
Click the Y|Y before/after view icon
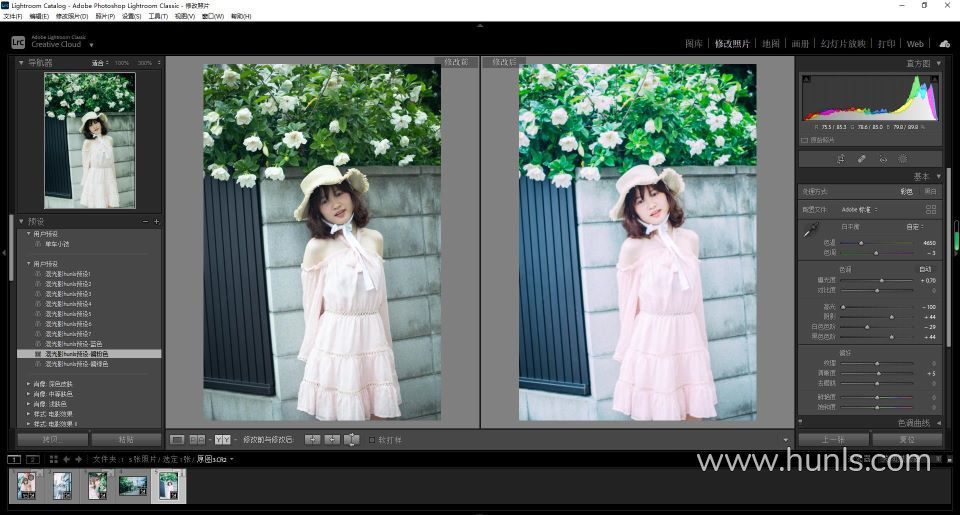[x=222, y=440]
